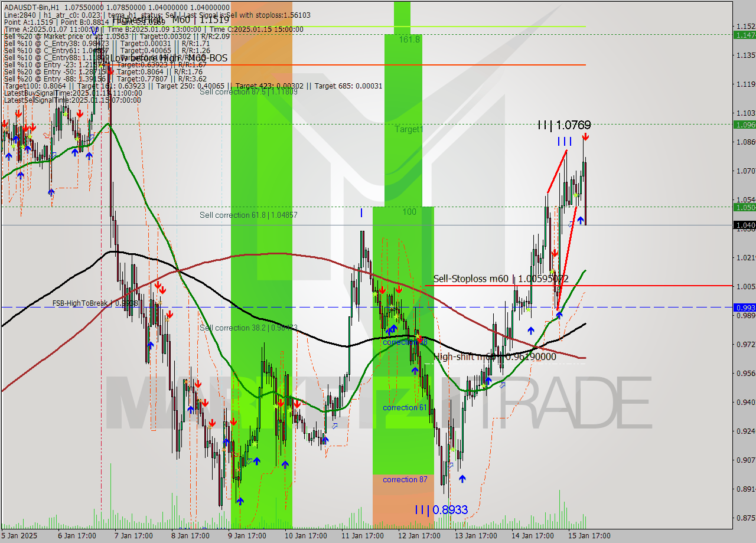Click the 1.021 price axis label
Screen dimensions: 756x543
click(x=746, y=258)
